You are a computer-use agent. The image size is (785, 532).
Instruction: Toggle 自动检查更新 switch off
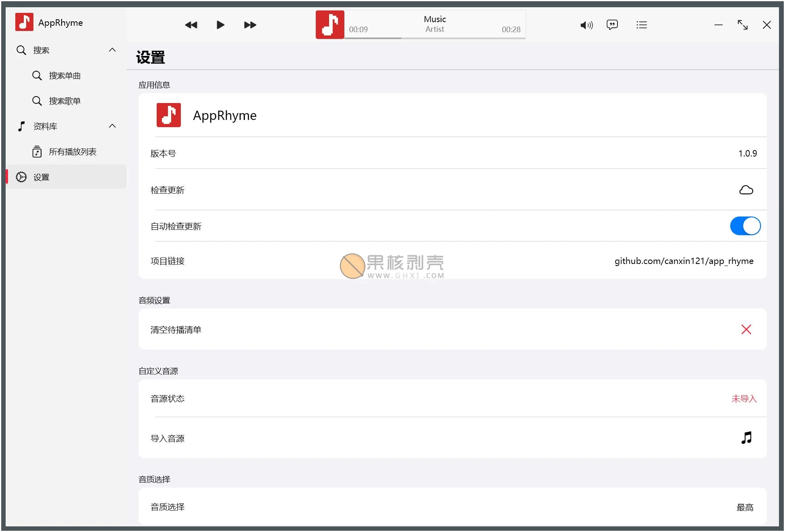[x=745, y=226]
